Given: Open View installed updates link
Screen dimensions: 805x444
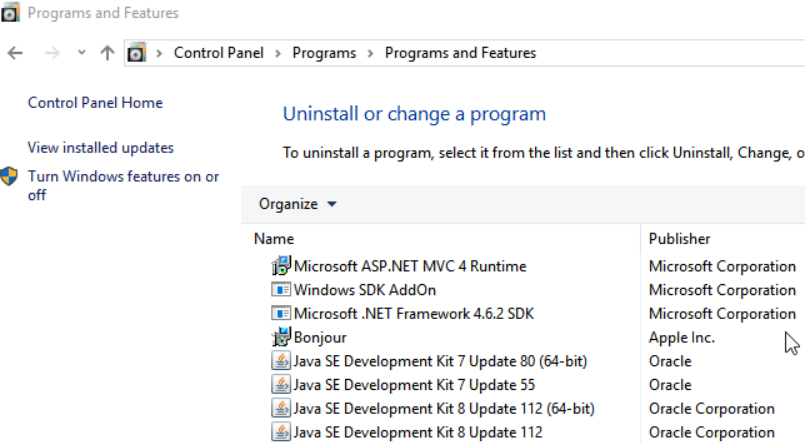Looking at the screenshot, I should click(101, 148).
